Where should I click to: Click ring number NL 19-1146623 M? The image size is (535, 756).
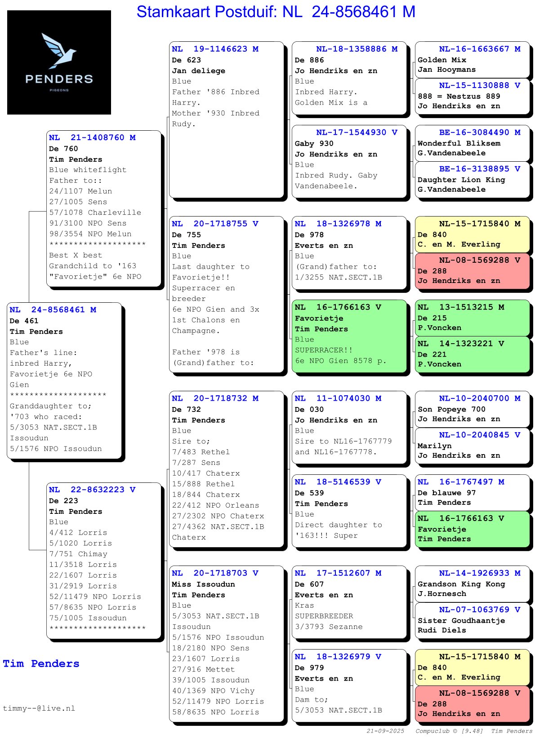pyautogui.click(x=215, y=49)
